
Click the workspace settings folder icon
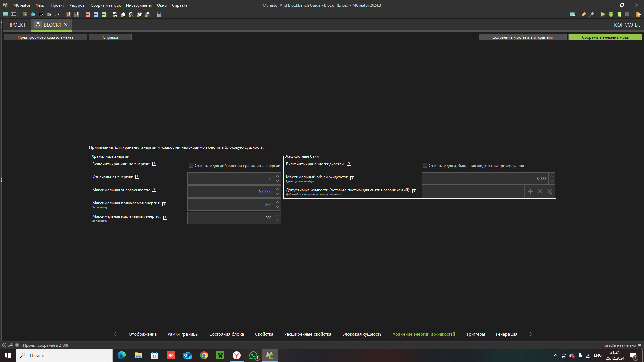tap(572, 14)
